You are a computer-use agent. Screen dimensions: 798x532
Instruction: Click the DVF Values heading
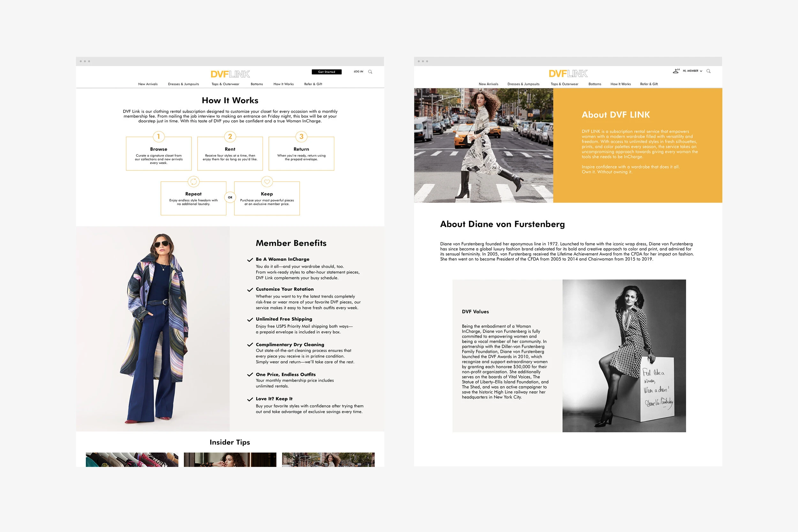[x=475, y=312]
